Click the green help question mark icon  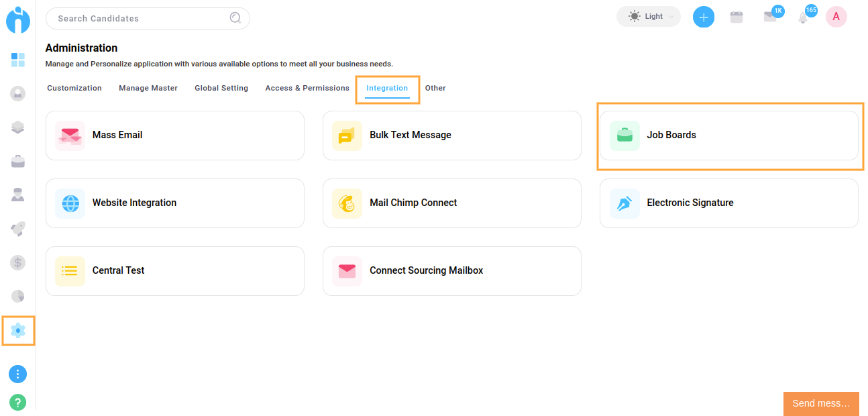18,403
